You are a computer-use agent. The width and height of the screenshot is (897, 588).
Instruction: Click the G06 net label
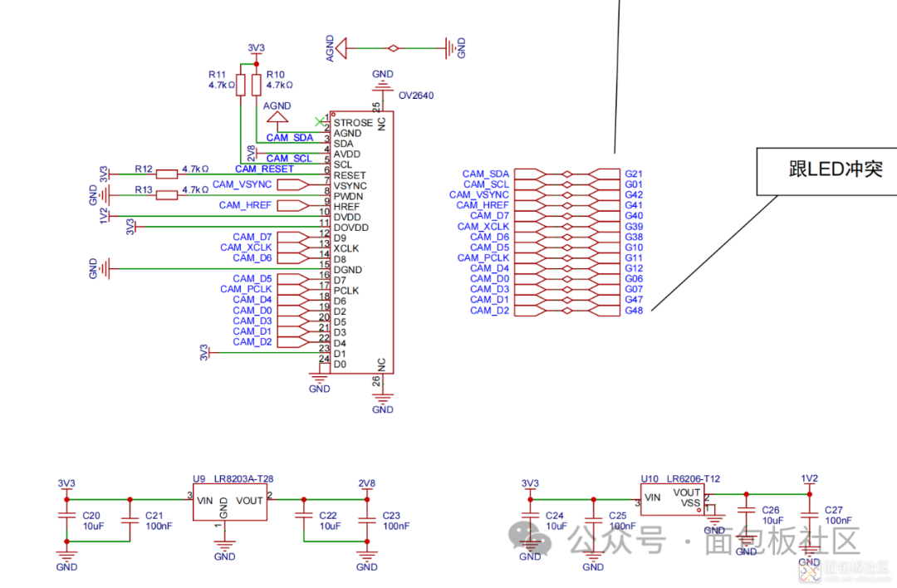click(634, 278)
